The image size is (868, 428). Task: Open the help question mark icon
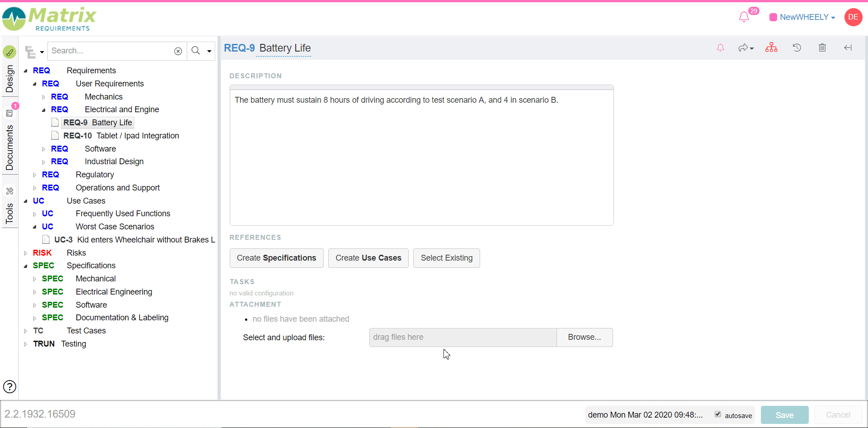(9, 386)
